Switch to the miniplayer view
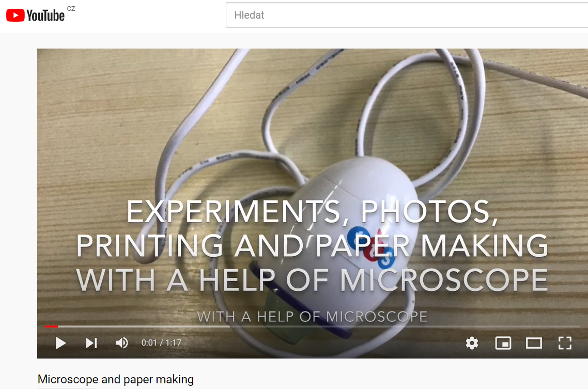This screenshot has width=588, height=389. tap(503, 343)
